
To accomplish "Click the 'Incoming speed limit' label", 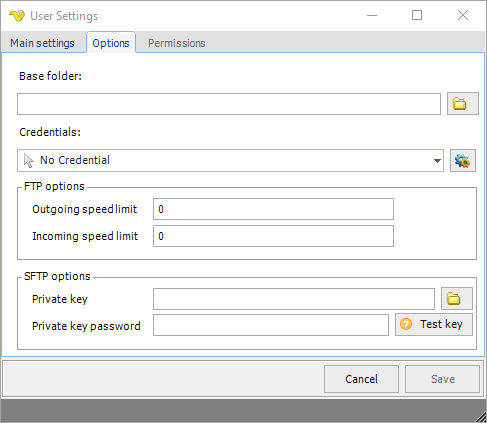I will pyautogui.click(x=85, y=236).
